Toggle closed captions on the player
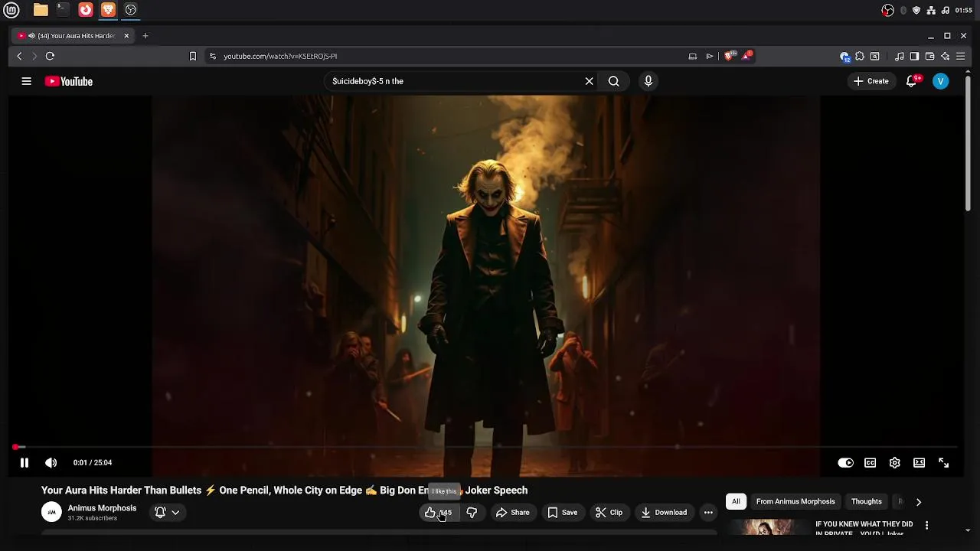 tap(870, 462)
